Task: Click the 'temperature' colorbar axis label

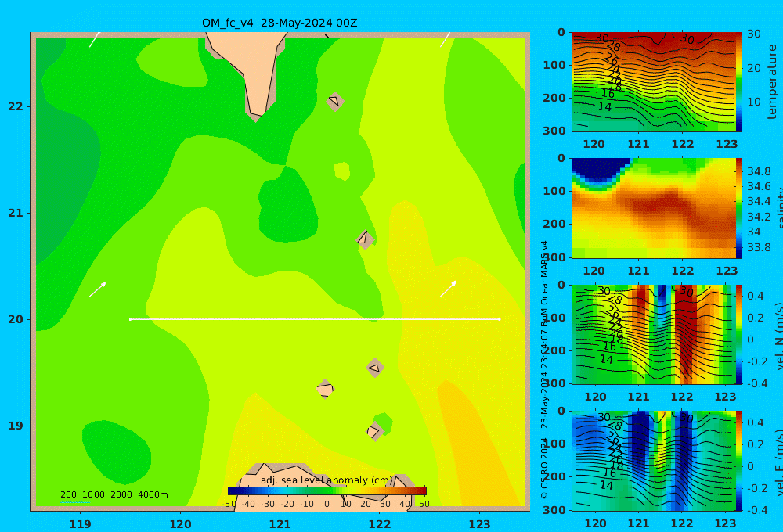Action: point(773,82)
